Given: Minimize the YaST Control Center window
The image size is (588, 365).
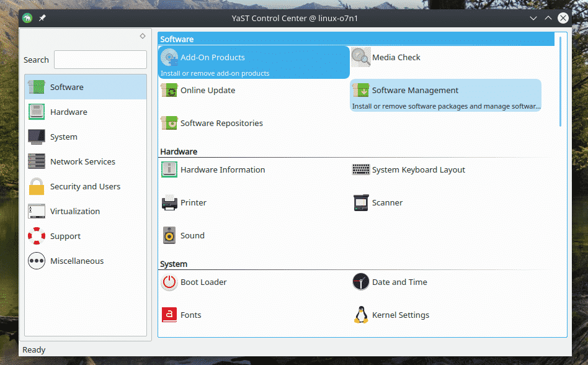Looking at the screenshot, I should point(533,18).
